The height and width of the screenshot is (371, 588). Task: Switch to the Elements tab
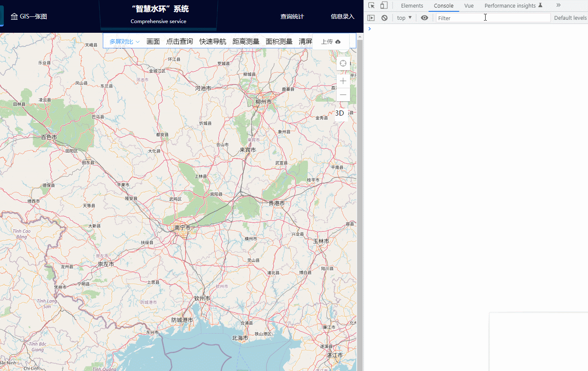coord(412,5)
